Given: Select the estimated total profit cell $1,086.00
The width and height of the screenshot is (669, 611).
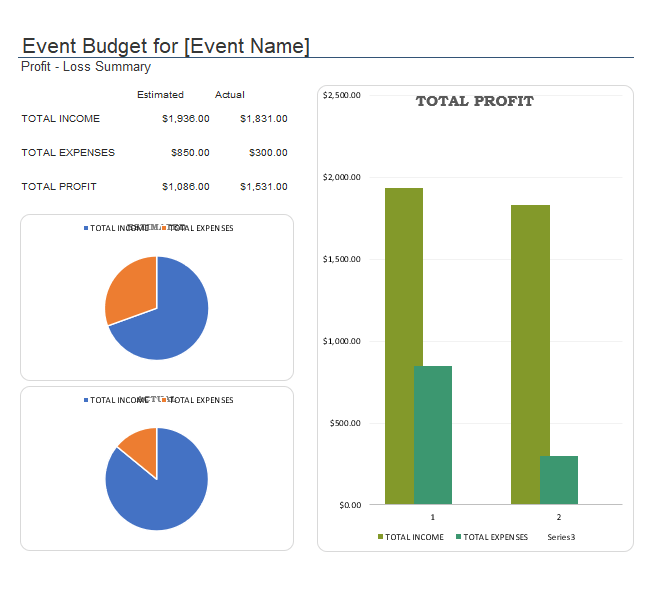Looking at the screenshot, I should pyautogui.click(x=185, y=187).
